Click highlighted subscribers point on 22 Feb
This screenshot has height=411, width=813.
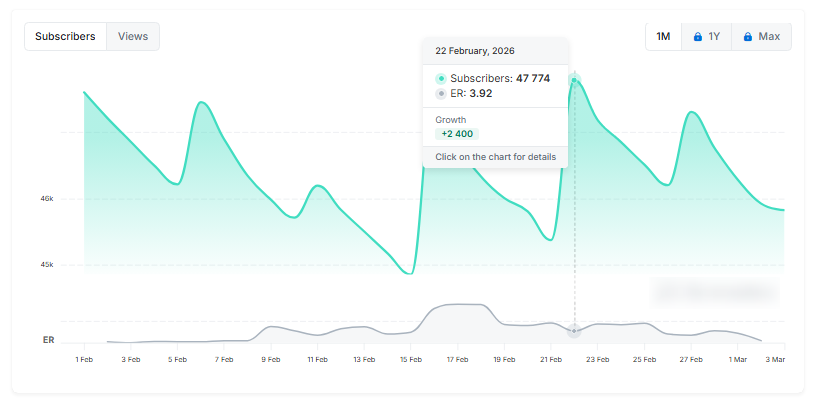click(574, 79)
